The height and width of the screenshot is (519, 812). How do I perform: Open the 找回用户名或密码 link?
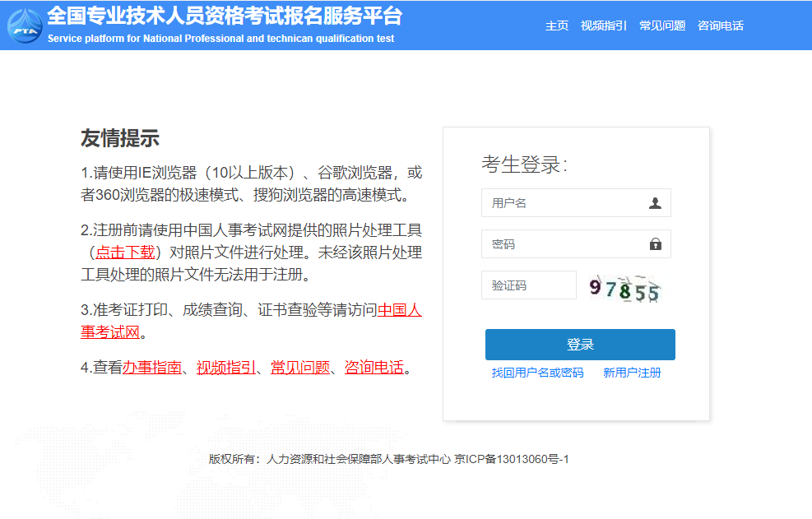tap(537, 373)
